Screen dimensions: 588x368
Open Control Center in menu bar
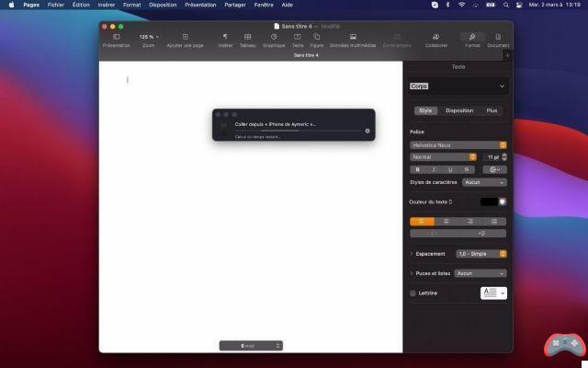coord(519,5)
